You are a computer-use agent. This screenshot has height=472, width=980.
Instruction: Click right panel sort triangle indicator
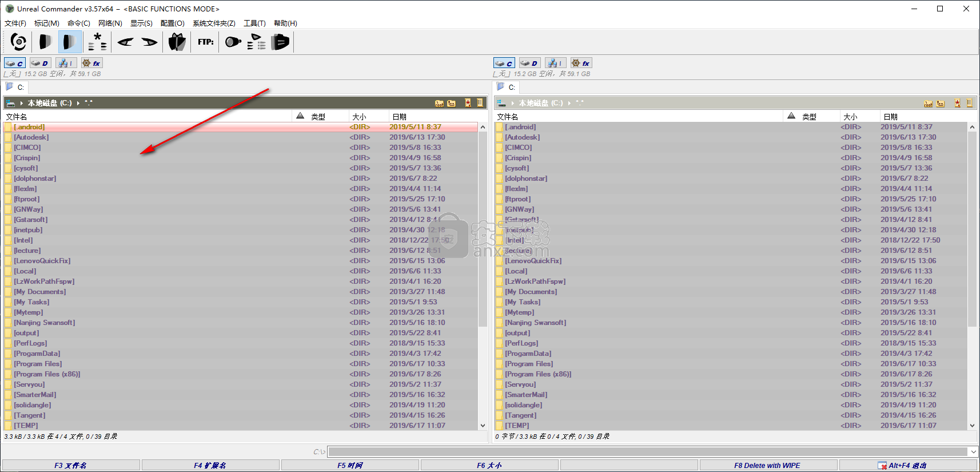click(791, 116)
